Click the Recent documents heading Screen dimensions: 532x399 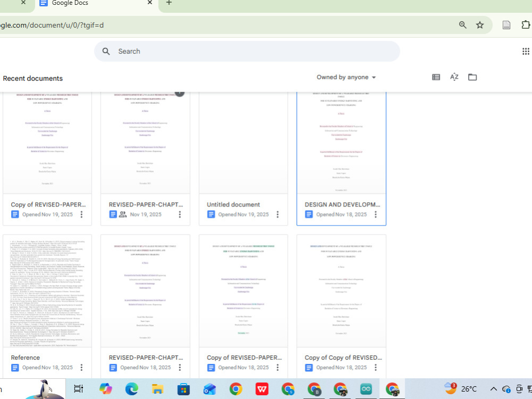click(33, 78)
